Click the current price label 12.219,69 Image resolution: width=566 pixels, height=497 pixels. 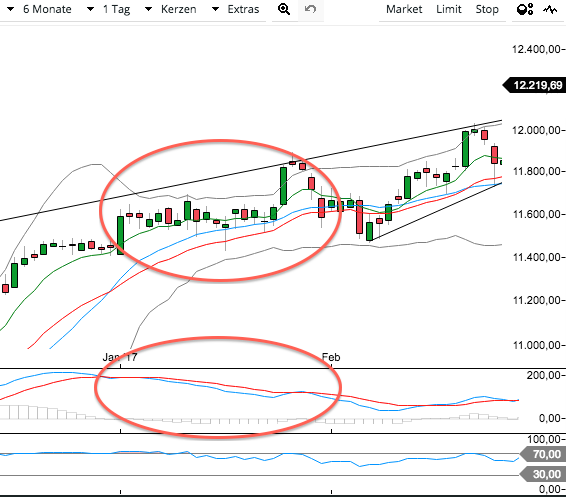point(534,85)
